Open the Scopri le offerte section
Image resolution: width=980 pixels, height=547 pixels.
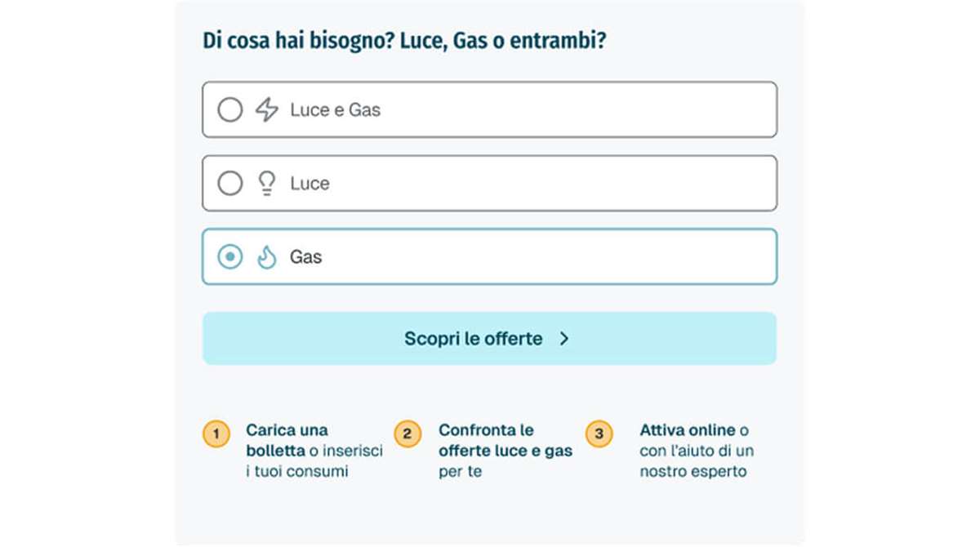point(489,338)
